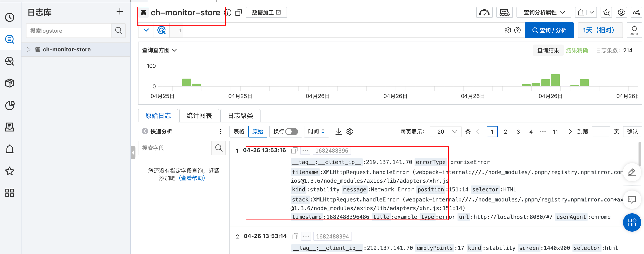Viewport: 644px width, 254px height.
Task: Open the speedometer dashboard icon
Action: point(484,13)
